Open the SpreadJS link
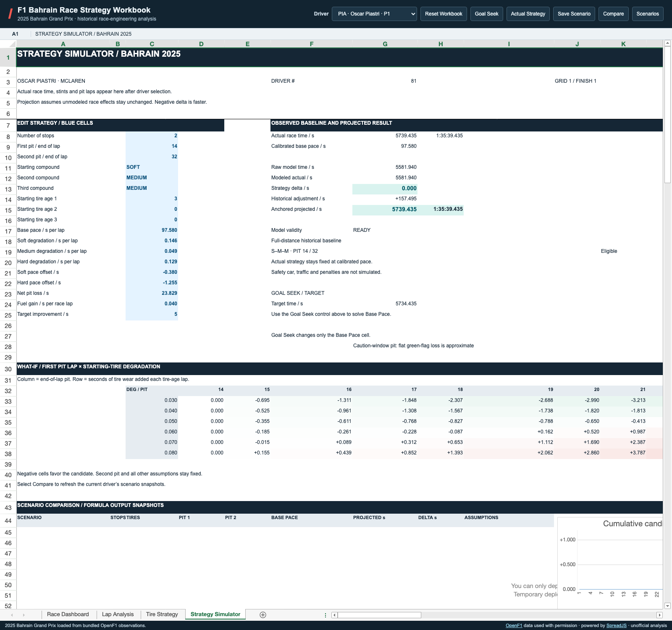The image size is (672, 630). 617,626
